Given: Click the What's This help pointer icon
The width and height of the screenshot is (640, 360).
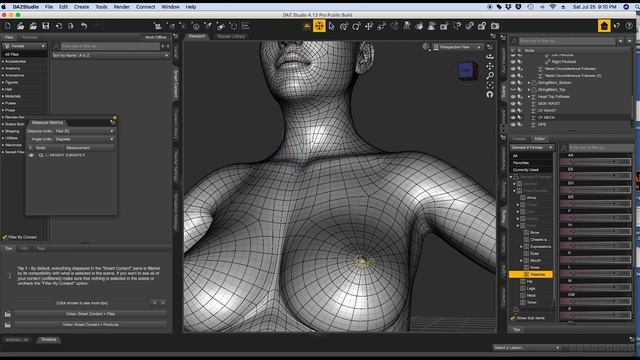Looking at the screenshot, I should tap(617, 26).
